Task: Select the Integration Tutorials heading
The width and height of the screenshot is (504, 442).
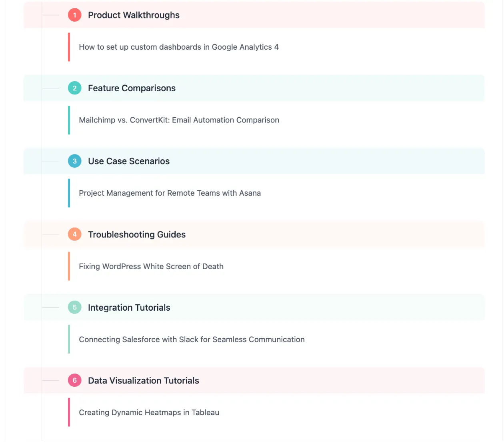Action: pyautogui.click(x=129, y=307)
